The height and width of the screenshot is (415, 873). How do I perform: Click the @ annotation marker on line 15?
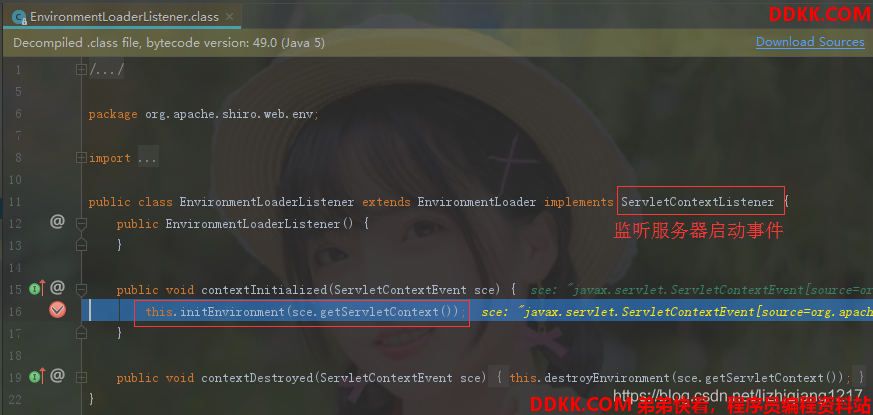pyautogui.click(x=57, y=288)
